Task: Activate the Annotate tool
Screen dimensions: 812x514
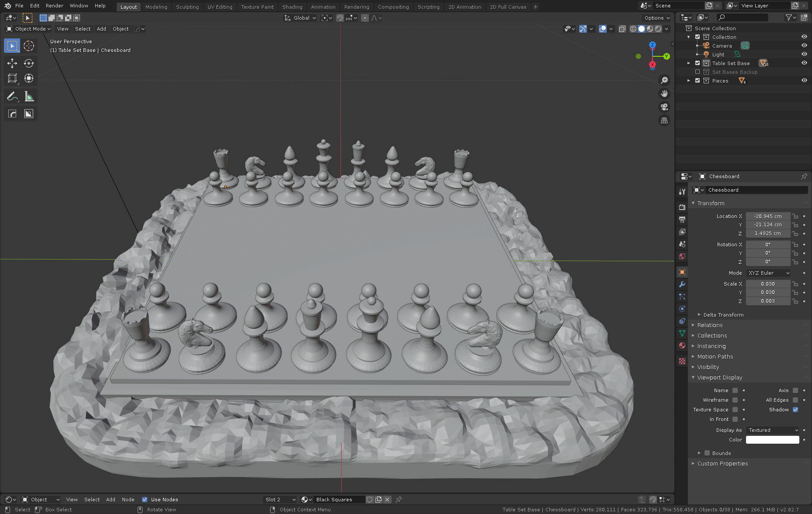Action: tap(12, 97)
